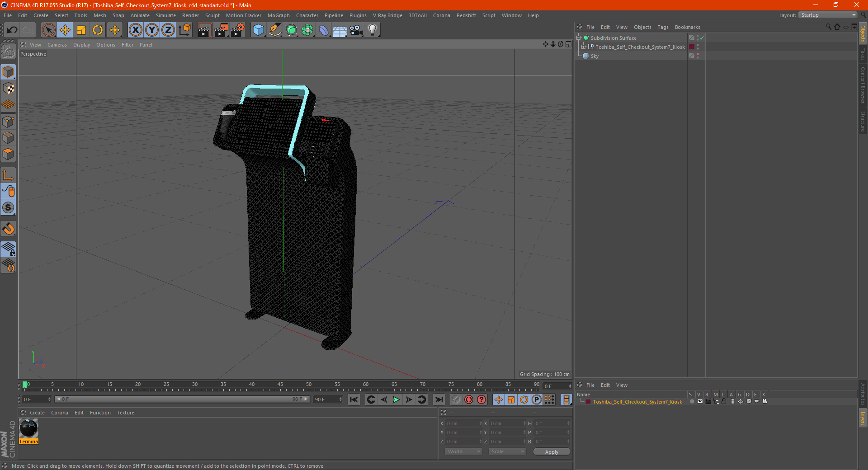Add a Light object with bulb icon

[x=372, y=30]
